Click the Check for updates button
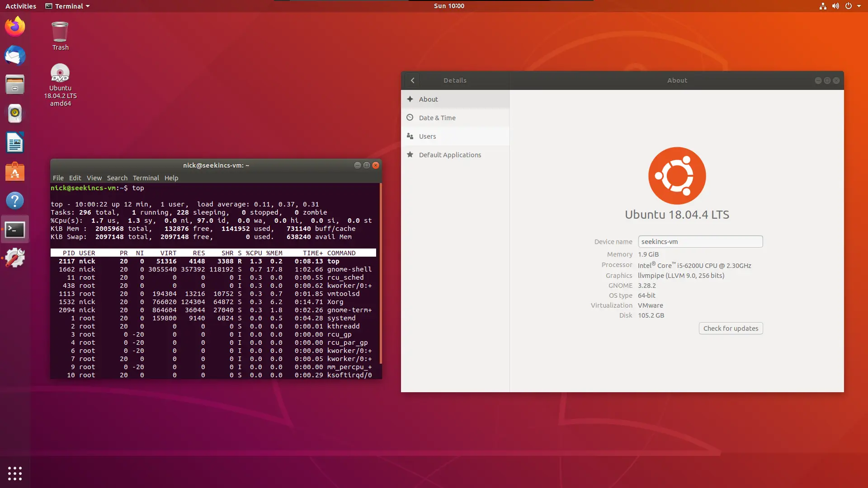The image size is (868, 488). click(x=731, y=328)
